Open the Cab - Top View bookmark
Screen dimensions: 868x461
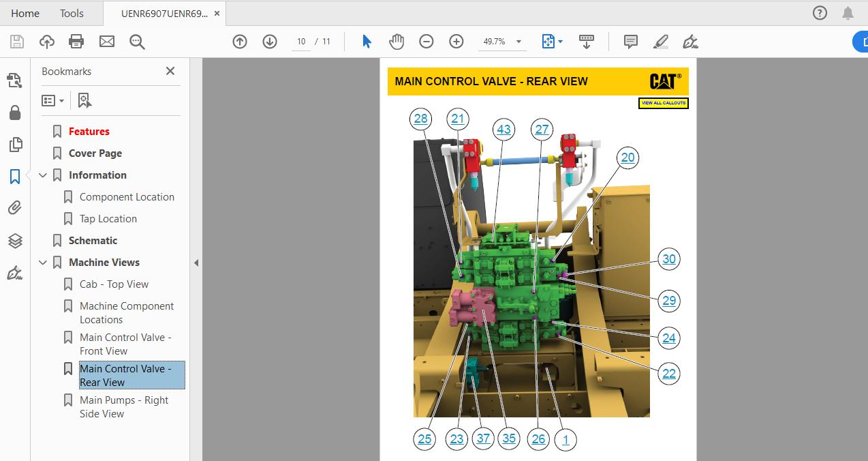(x=114, y=284)
